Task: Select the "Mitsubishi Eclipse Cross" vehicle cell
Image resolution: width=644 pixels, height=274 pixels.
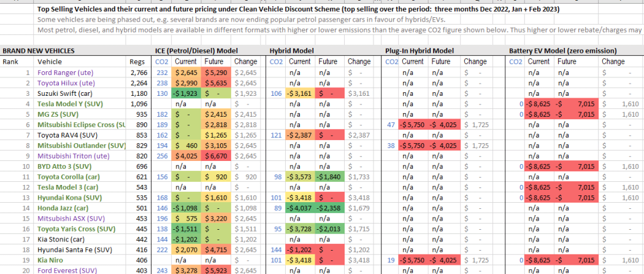Action: tap(80, 125)
